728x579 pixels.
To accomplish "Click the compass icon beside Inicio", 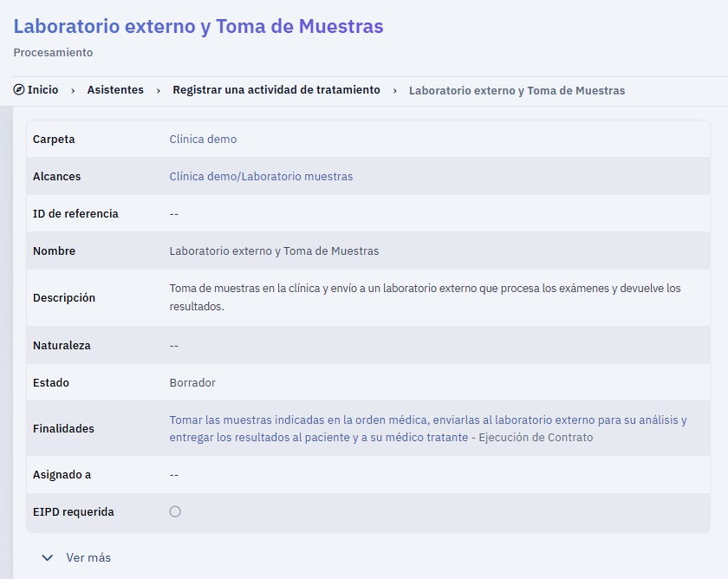I will pyautogui.click(x=19, y=89).
